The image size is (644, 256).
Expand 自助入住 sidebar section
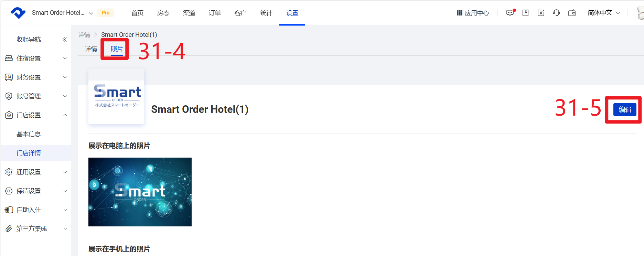click(x=36, y=210)
